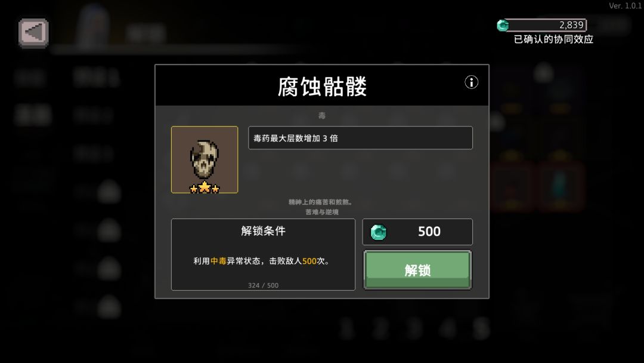This screenshot has width=644, height=363.
Task: Select the corroded skull item portrait
Action: (x=205, y=159)
